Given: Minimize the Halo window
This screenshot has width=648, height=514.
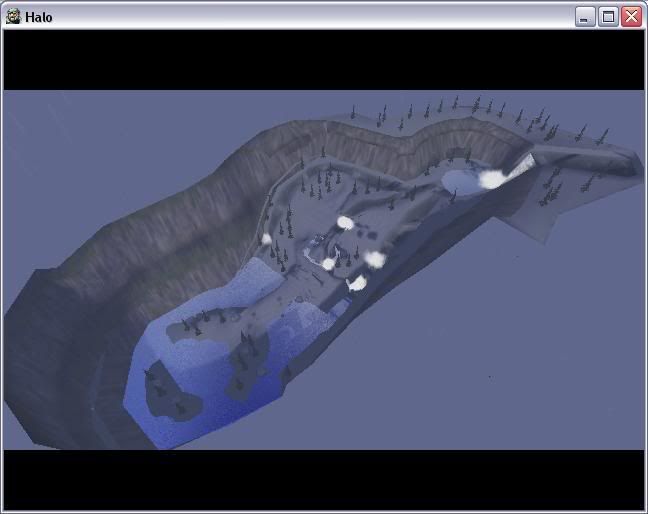Looking at the screenshot, I should [585, 17].
